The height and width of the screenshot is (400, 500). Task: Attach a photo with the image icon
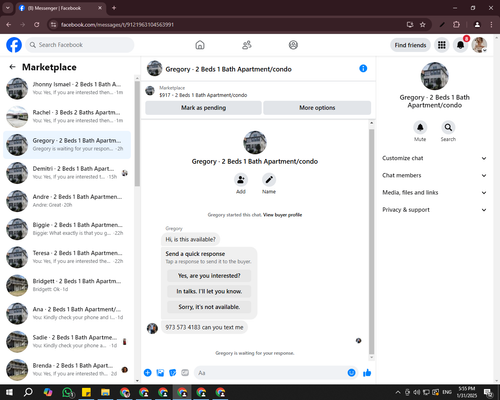[x=160, y=373]
